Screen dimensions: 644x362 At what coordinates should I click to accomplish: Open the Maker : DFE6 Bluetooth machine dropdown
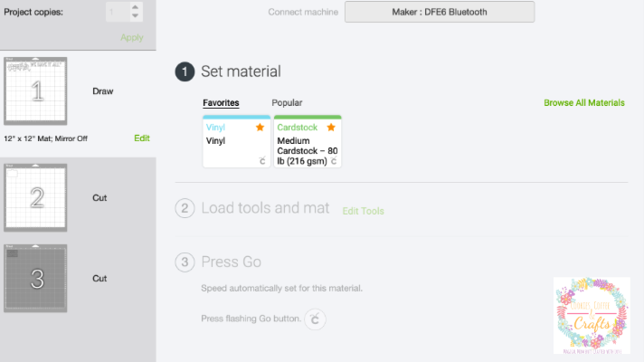point(440,12)
